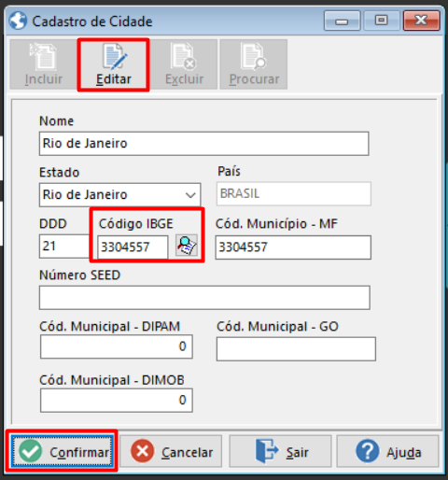Confirm the city record with Confirmar
448x480 pixels.
[62, 451]
